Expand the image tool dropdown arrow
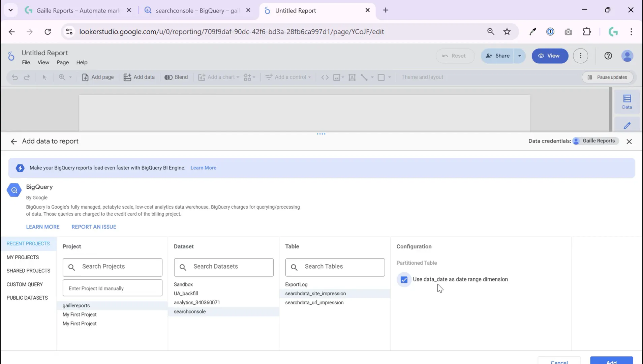Screen dimensions: 643x364 click(343, 77)
